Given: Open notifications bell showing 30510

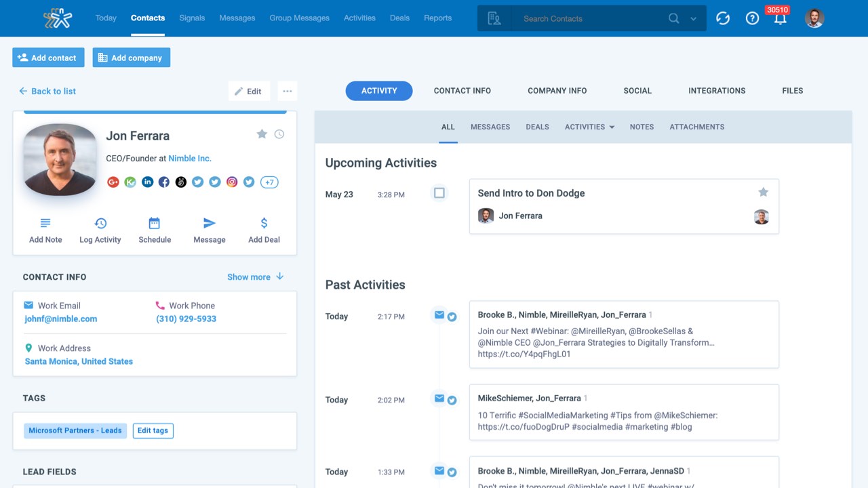Looking at the screenshot, I should 780,18.
